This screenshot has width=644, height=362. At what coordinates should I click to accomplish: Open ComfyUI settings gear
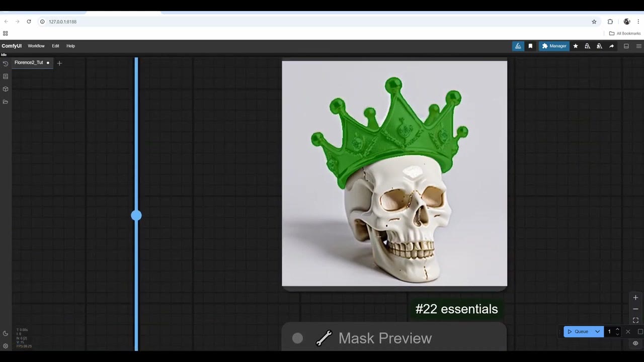(x=6, y=346)
